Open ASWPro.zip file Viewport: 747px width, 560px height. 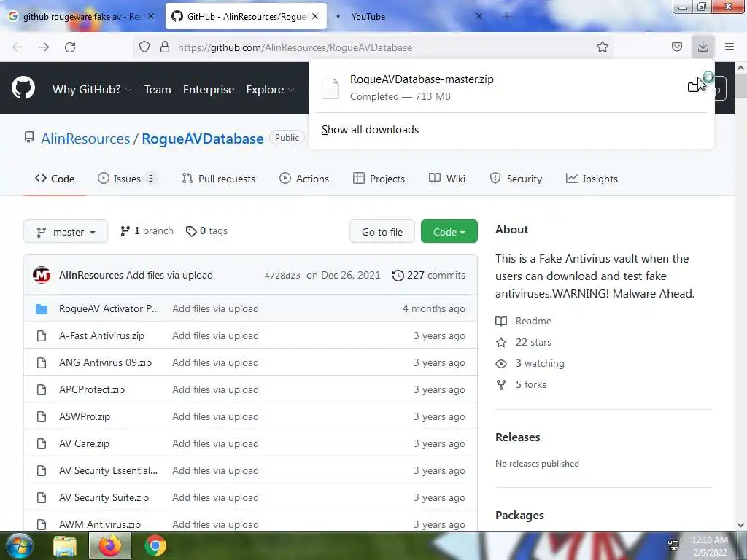(x=85, y=416)
